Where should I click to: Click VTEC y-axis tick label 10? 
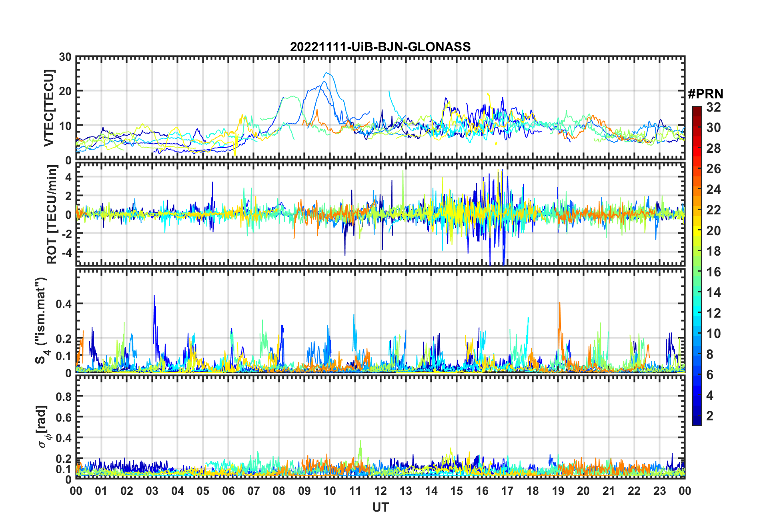(65, 126)
